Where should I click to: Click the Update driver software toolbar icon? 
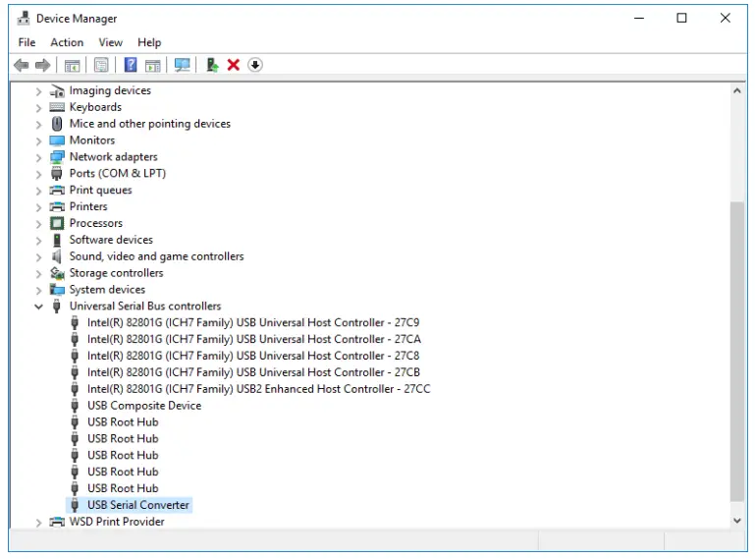click(x=212, y=65)
